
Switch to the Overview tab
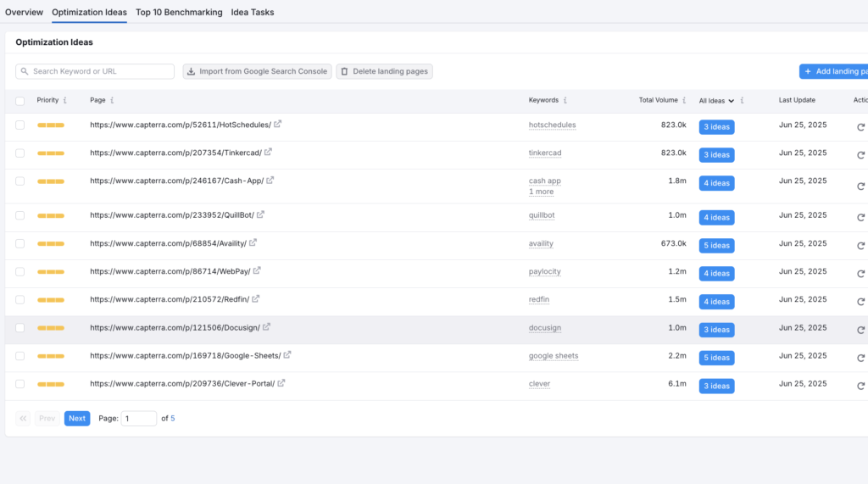pos(24,12)
